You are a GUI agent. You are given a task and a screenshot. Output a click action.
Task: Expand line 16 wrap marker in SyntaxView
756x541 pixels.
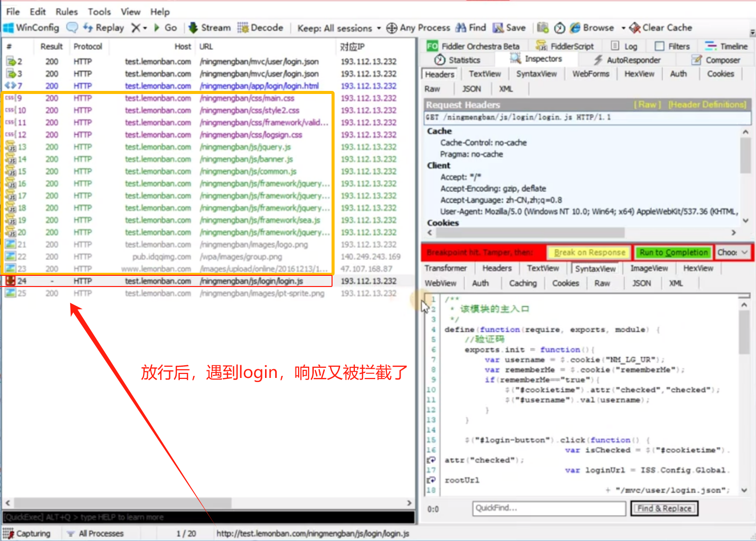click(x=431, y=460)
